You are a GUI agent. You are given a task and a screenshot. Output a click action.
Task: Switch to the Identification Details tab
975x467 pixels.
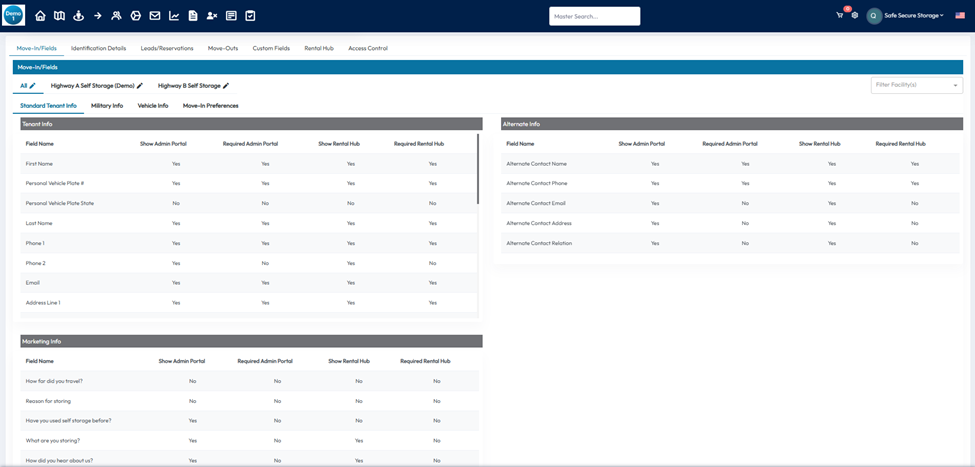[98, 48]
